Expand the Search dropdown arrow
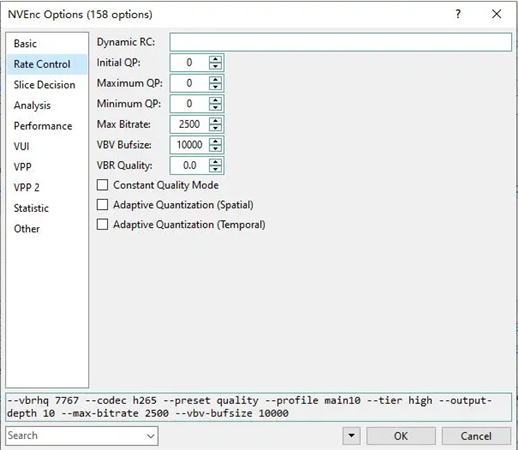Screen dimensions: 518x450 click(151, 436)
